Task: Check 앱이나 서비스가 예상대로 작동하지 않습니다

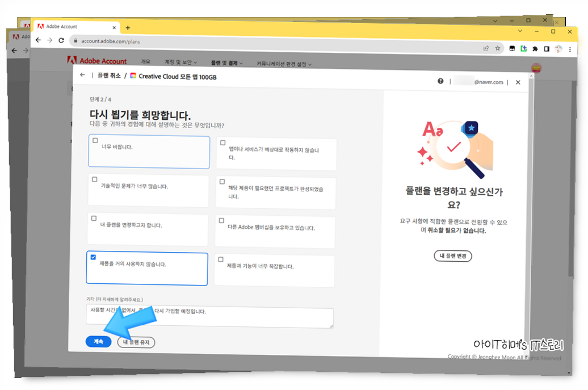Action: 222,143
